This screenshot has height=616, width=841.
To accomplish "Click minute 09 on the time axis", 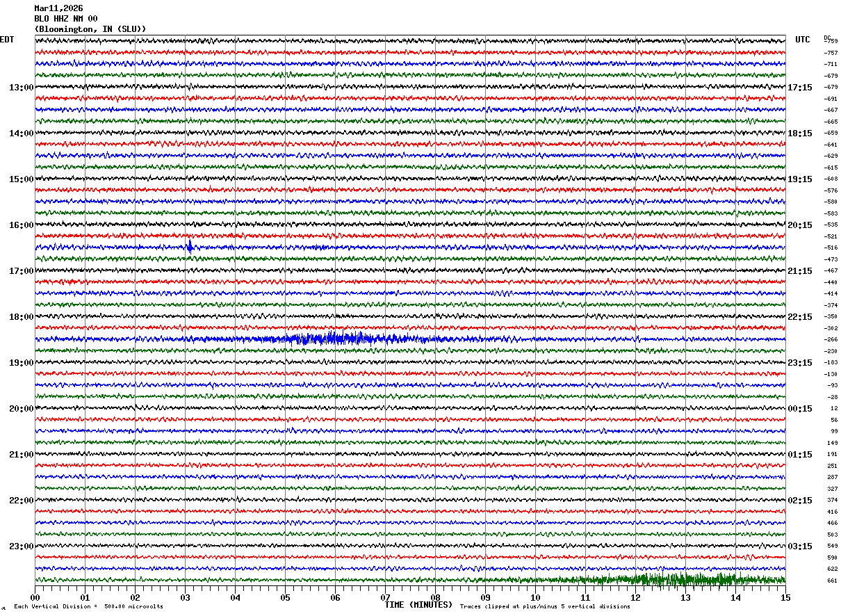I will [x=485, y=597].
